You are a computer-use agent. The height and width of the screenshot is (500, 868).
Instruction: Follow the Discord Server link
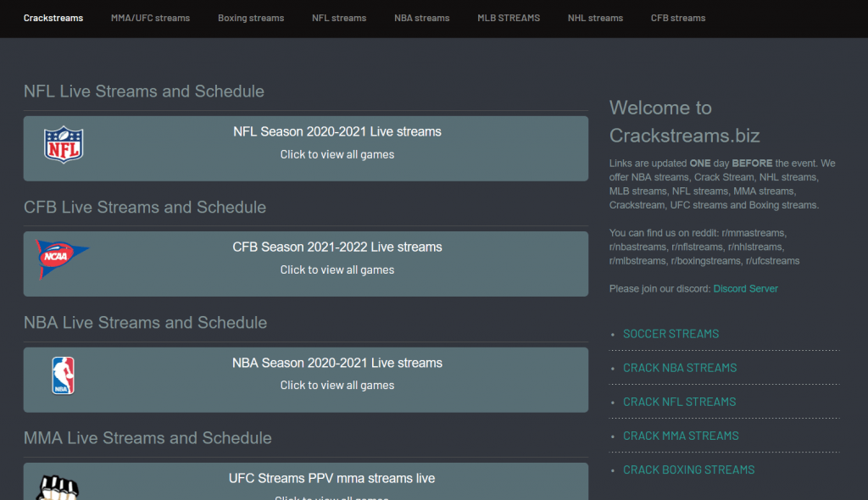pyautogui.click(x=745, y=288)
